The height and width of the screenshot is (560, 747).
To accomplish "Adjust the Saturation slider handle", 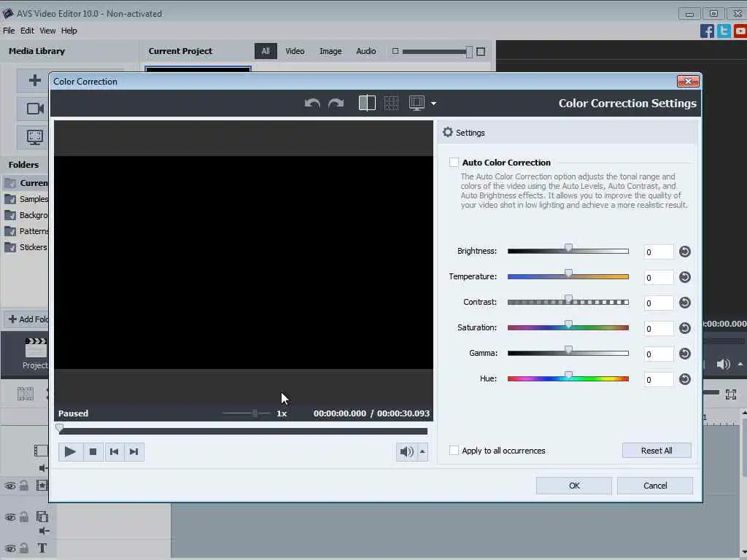I will point(568,324).
